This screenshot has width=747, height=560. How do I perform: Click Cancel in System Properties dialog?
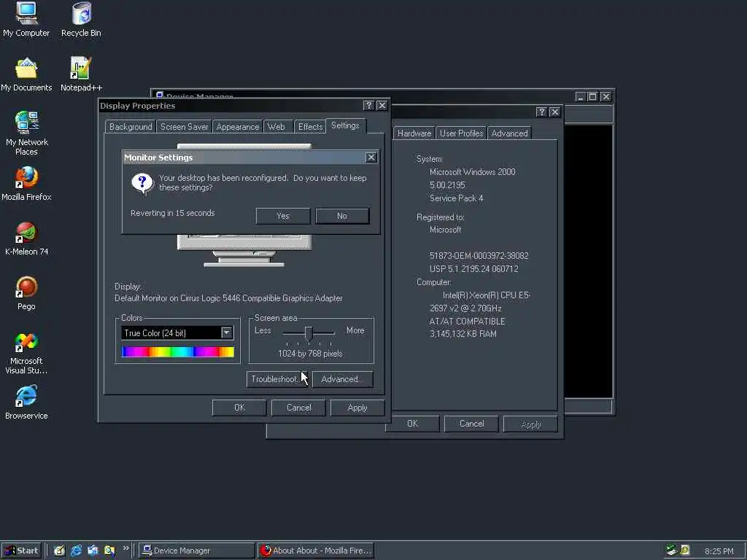472,424
